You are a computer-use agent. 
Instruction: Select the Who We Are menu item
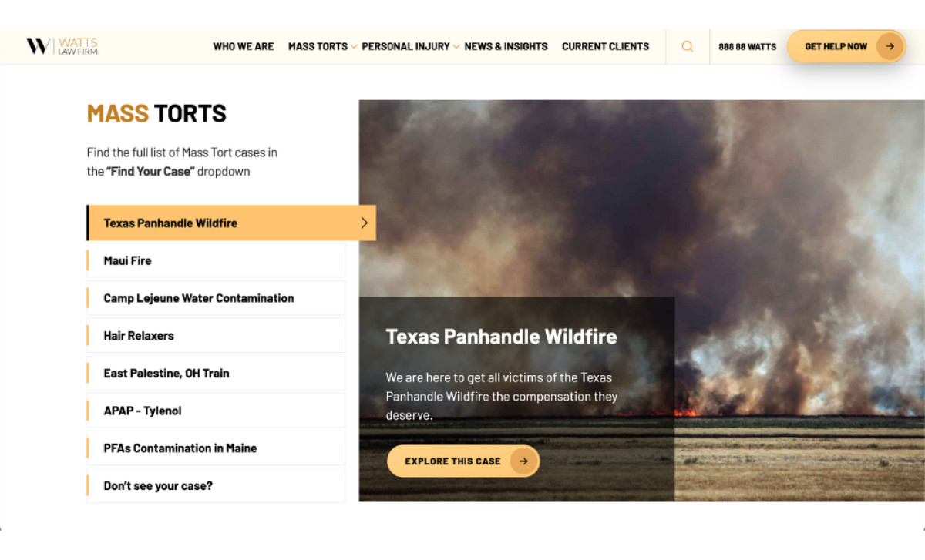(244, 46)
